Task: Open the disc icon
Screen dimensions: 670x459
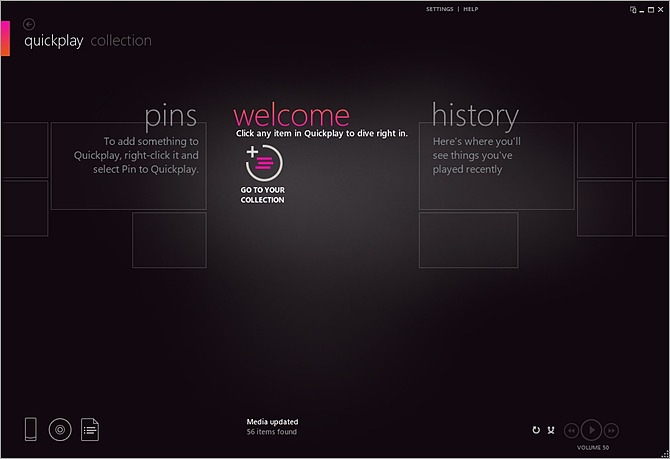Action: 60,430
